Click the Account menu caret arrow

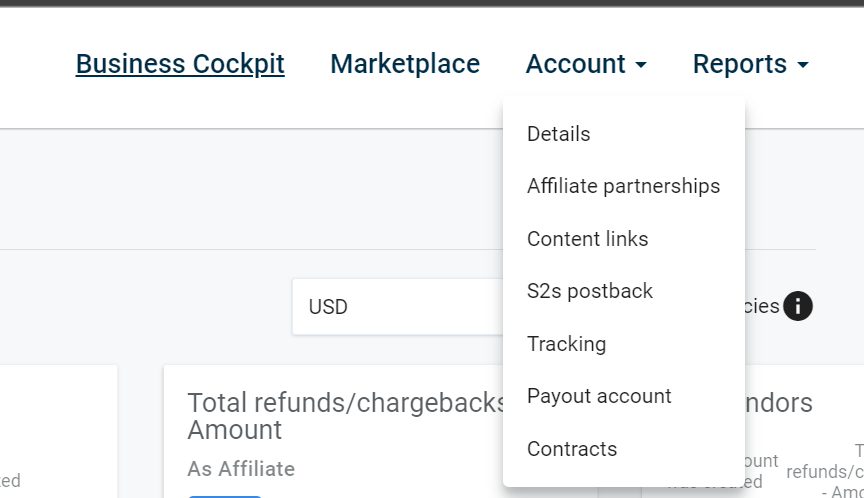[641, 65]
